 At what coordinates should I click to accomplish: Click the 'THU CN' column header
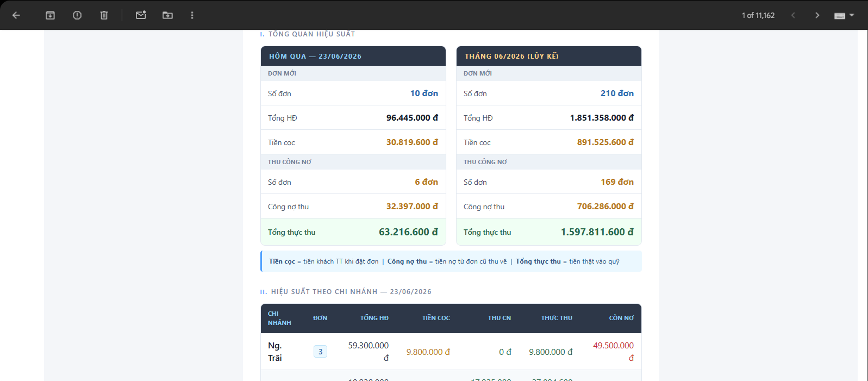point(499,318)
